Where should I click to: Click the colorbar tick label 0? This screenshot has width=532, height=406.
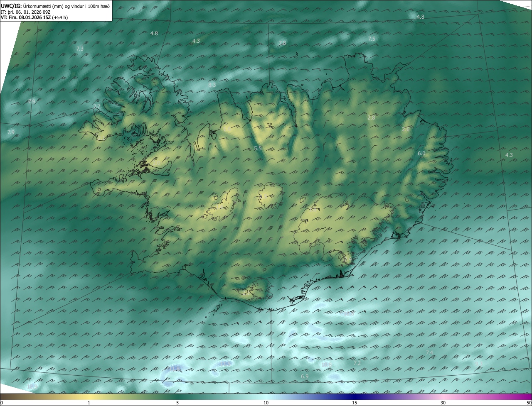tap(2, 403)
